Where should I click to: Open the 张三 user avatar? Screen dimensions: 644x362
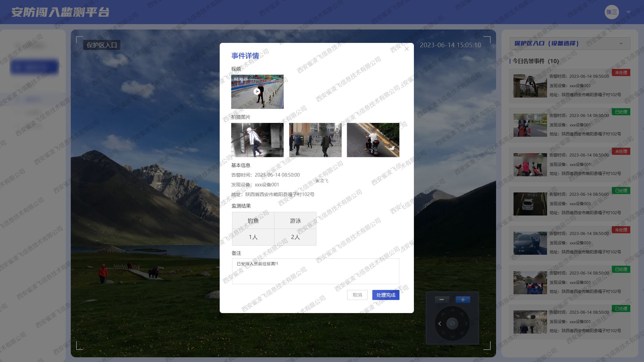click(611, 12)
